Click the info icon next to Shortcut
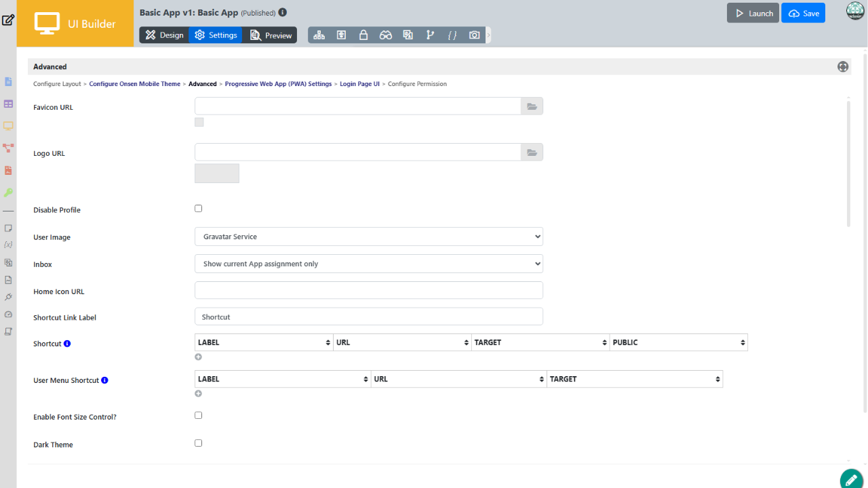The width and height of the screenshot is (868, 488). click(67, 344)
